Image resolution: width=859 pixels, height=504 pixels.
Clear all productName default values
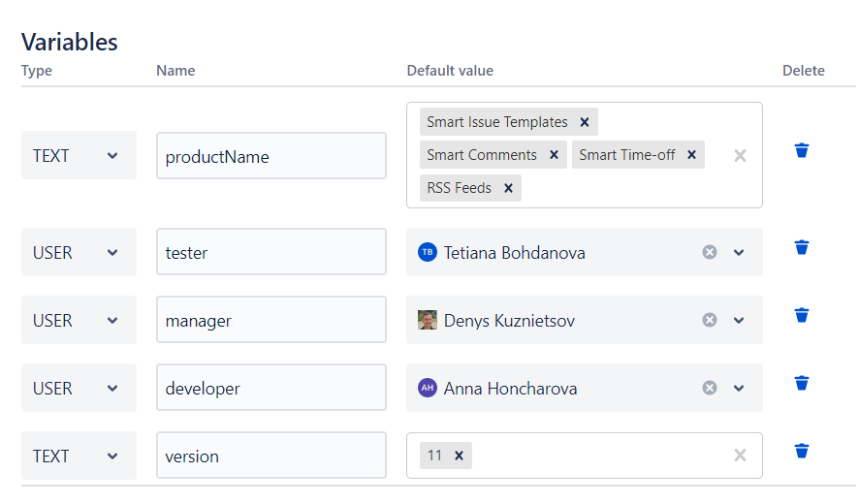click(740, 155)
